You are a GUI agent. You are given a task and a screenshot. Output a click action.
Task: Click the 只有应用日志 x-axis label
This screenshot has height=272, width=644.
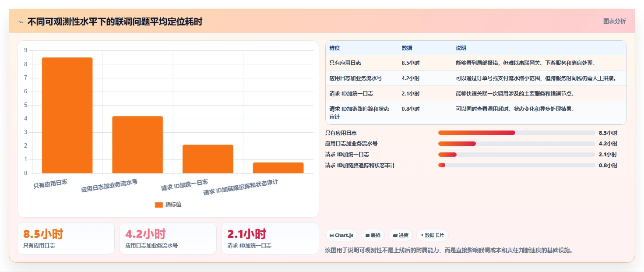coord(51,184)
